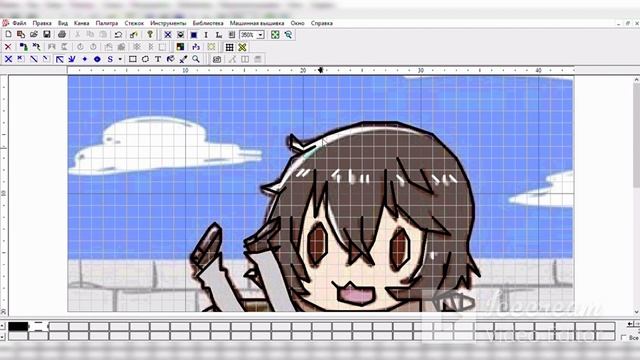The image size is (640, 360).
Task: Click the ruler position marker near 20
Action: click(x=320, y=70)
